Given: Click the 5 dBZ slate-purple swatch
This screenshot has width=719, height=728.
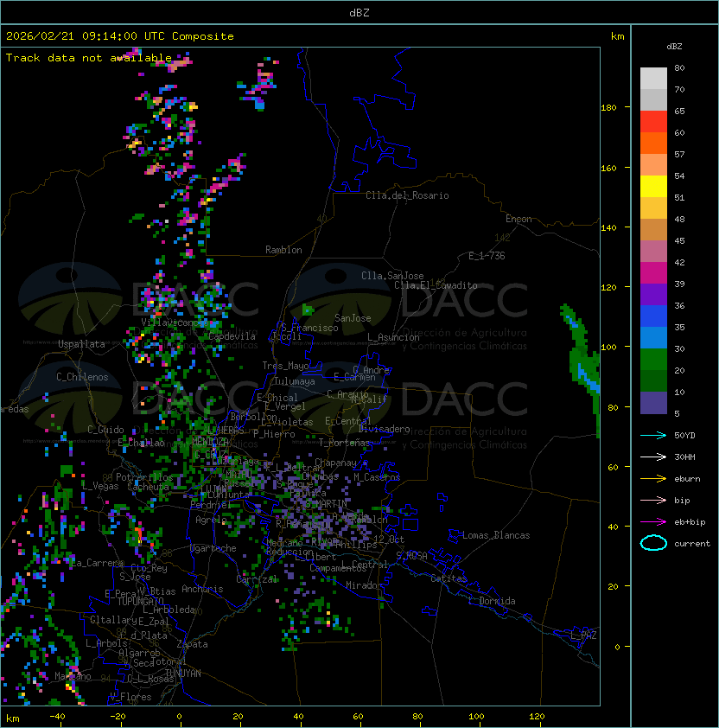Looking at the screenshot, I should click(x=653, y=403).
